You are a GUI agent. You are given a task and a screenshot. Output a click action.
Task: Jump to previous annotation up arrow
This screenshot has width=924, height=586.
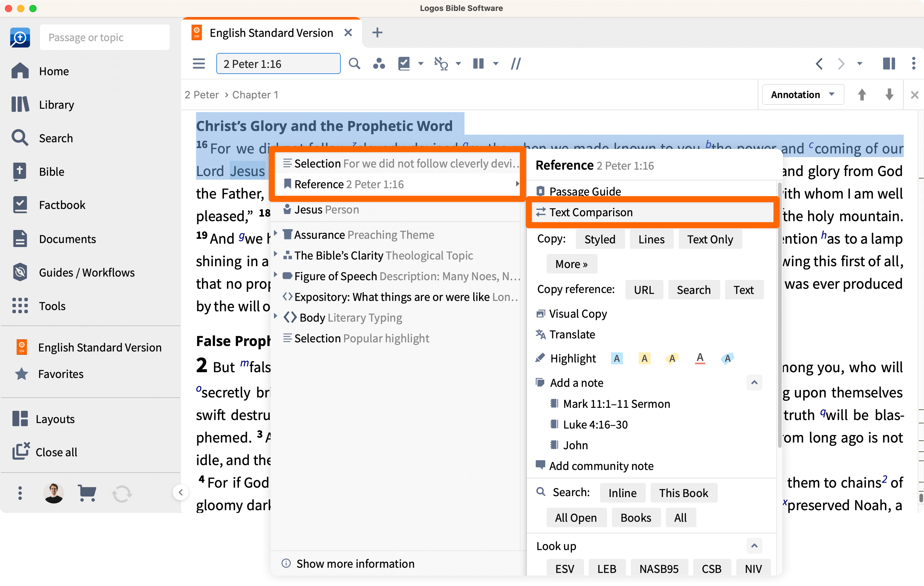pyautogui.click(x=862, y=94)
